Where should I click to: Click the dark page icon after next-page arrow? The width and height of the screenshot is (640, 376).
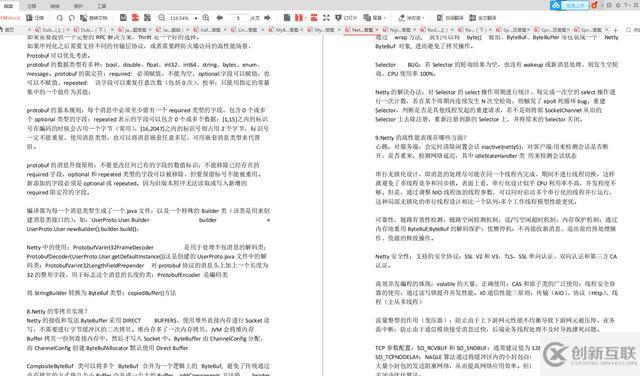click(x=287, y=18)
